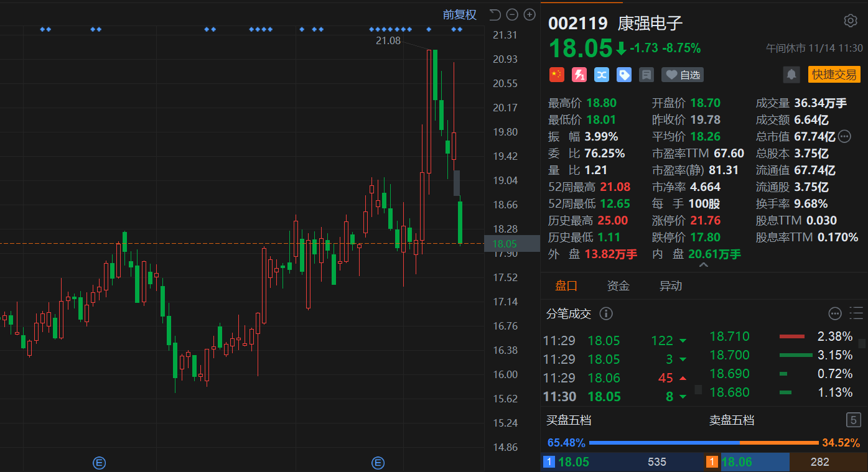868x472 pixels.
Task: Change the order book depth with the 5 box
Action: point(854,420)
